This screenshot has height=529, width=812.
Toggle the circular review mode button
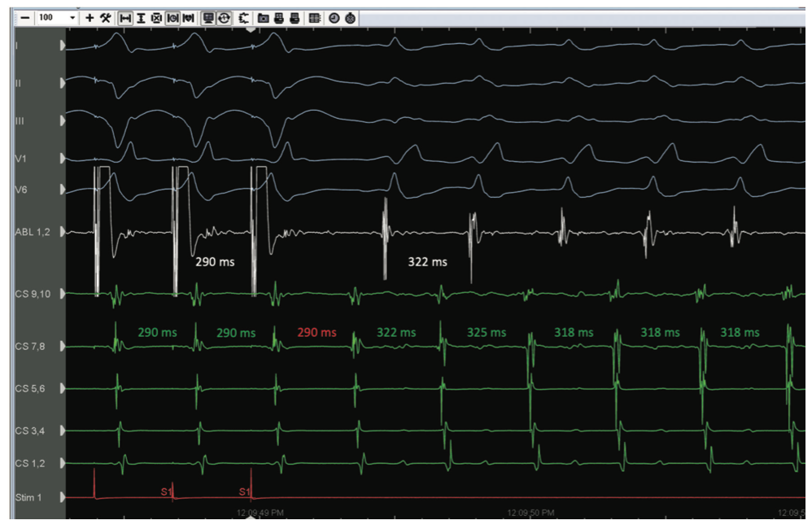point(224,17)
